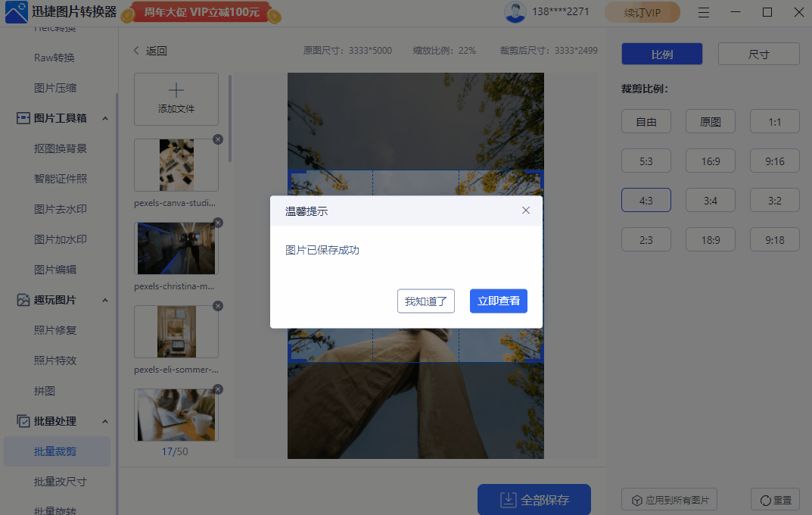This screenshot has width=812, height=515.
Task: Select the 5:3 crop ratio
Action: [646, 161]
